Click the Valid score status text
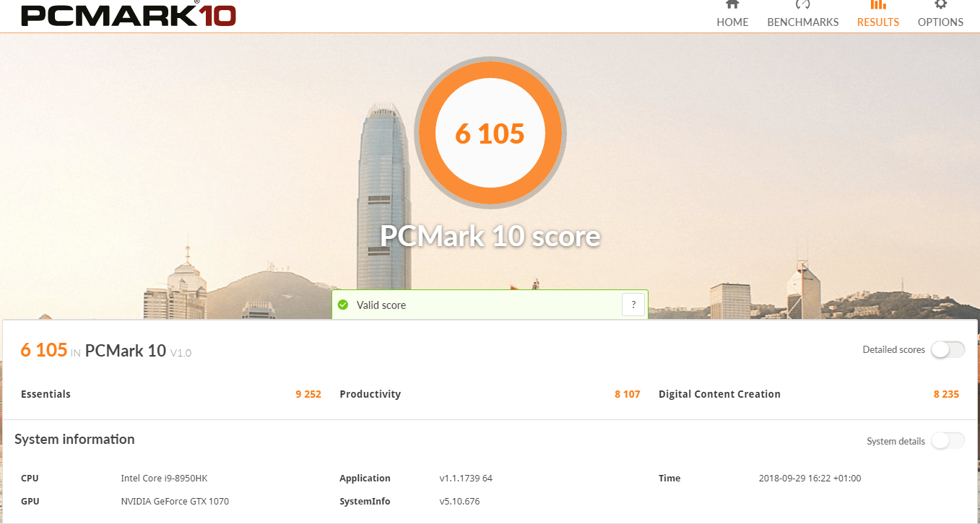 point(381,305)
